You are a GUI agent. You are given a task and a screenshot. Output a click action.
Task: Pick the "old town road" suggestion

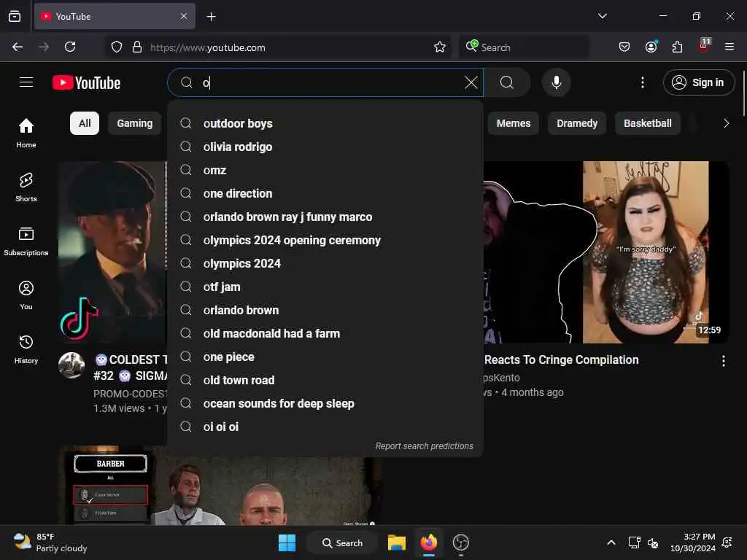(325, 380)
